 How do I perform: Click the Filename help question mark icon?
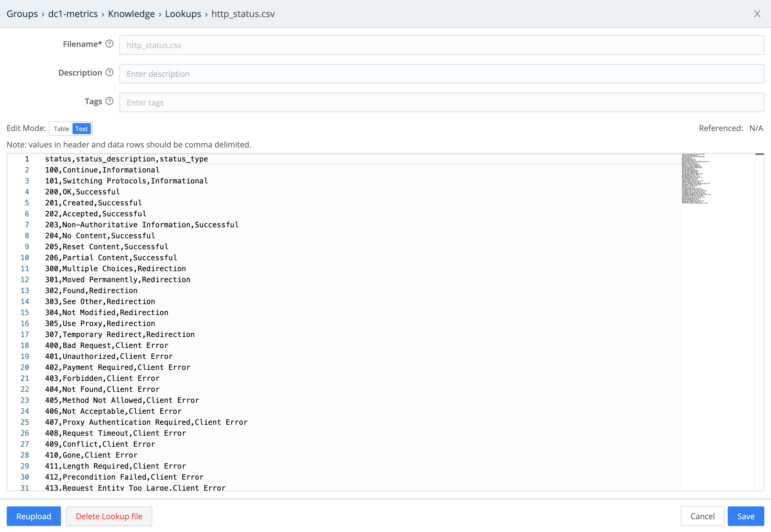(x=109, y=44)
